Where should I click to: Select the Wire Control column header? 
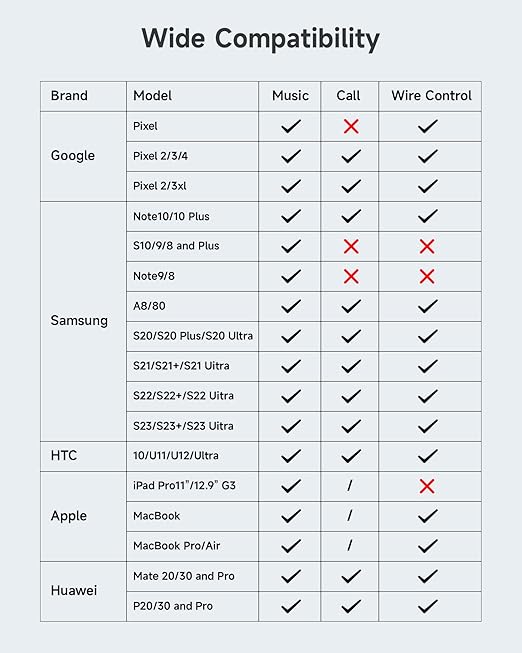coord(431,96)
